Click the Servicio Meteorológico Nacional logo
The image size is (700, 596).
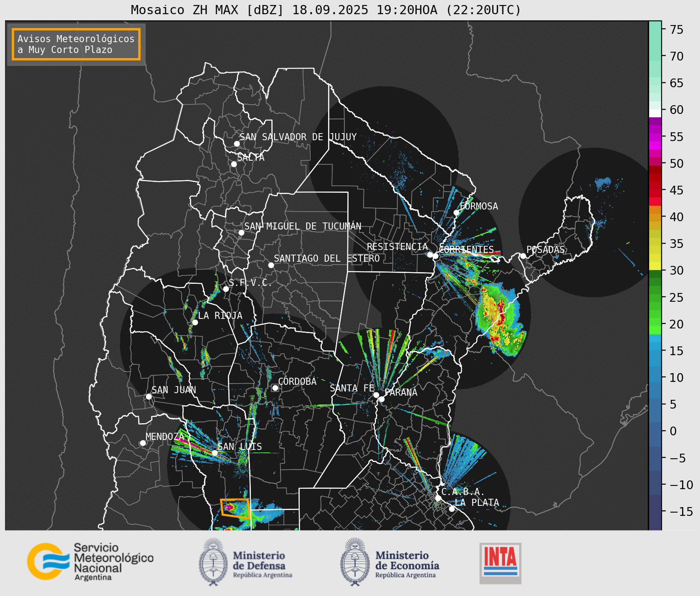pyautogui.click(x=90, y=561)
